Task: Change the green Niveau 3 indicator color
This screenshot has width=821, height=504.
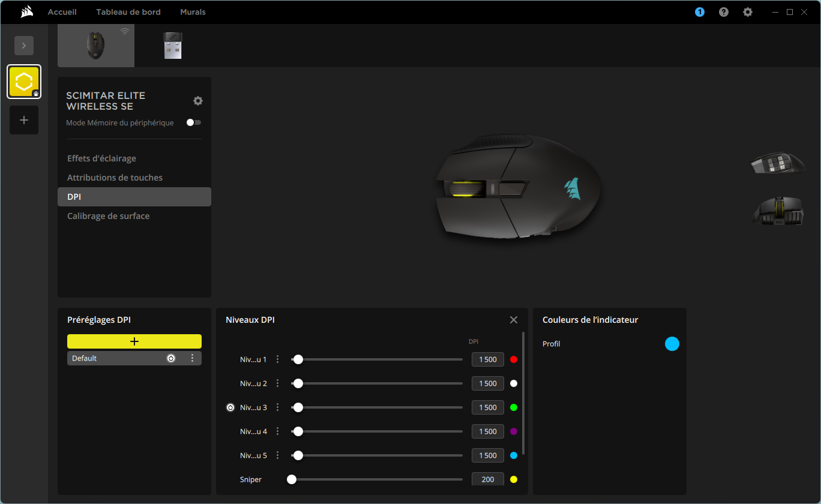Action: (x=514, y=407)
